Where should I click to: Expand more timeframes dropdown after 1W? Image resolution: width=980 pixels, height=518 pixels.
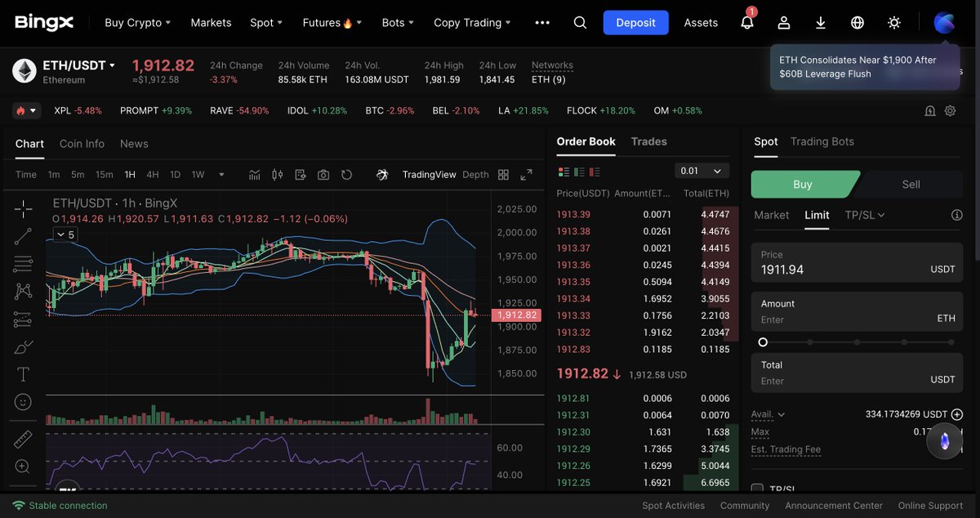point(220,174)
